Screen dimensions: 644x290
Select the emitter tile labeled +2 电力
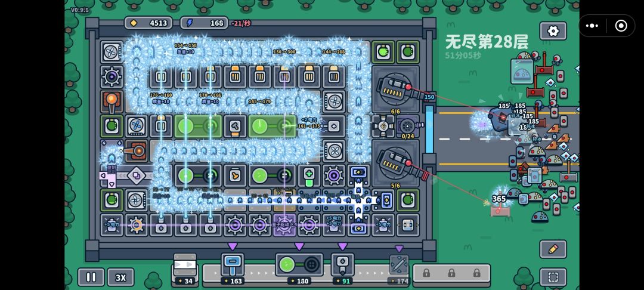pos(333,126)
